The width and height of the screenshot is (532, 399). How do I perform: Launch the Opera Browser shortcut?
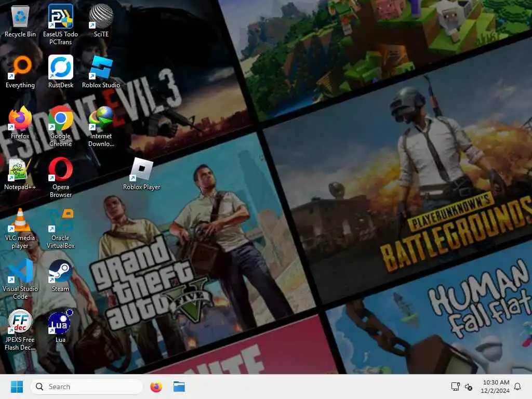pyautogui.click(x=60, y=177)
